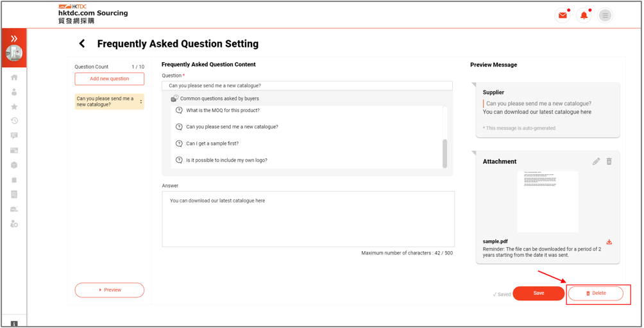Viewport: 644px width, 328px height.
Task: Edit the attachment with pencil icon
Action: point(596,161)
